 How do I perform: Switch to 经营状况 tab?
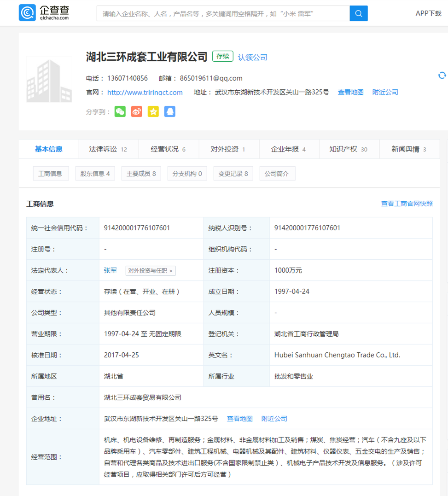(169, 149)
